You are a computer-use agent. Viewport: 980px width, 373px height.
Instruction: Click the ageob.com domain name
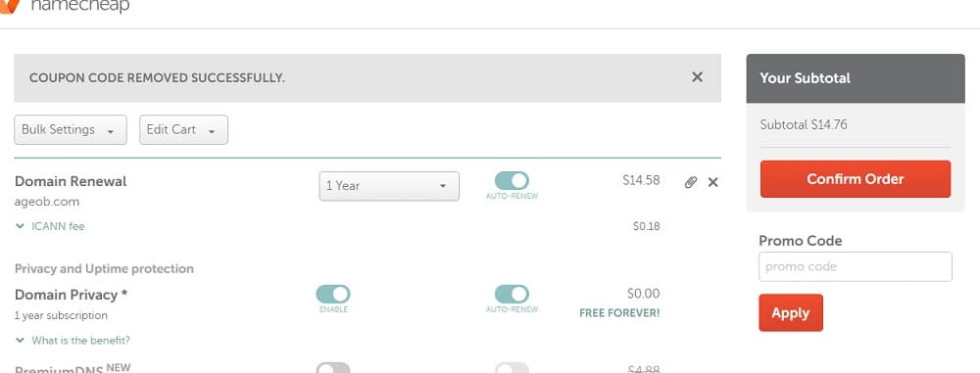click(x=47, y=203)
